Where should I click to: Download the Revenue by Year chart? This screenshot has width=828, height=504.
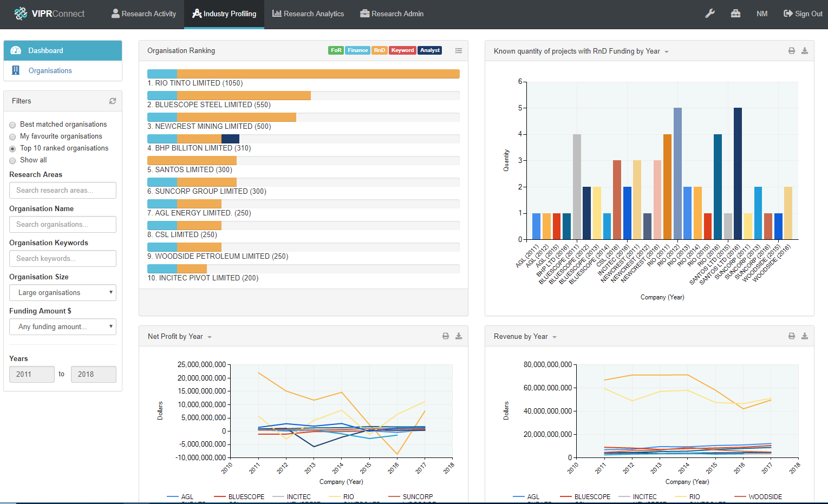coord(805,336)
